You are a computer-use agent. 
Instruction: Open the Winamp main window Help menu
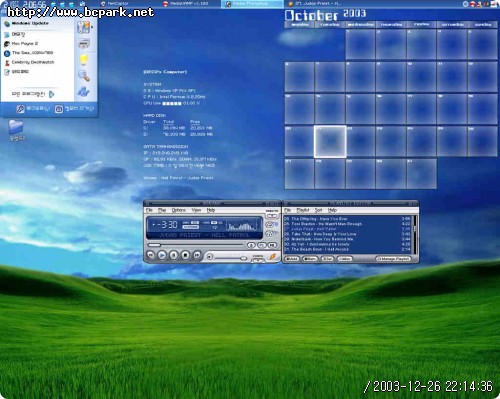tap(211, 210)
